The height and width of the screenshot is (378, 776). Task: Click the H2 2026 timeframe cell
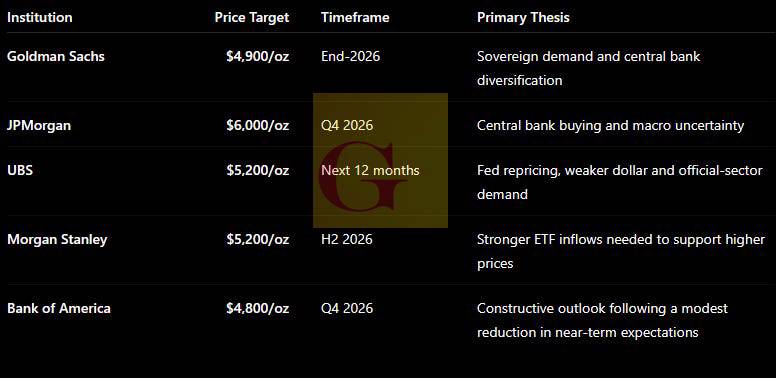pyautogui.click(x=347, y=239)
